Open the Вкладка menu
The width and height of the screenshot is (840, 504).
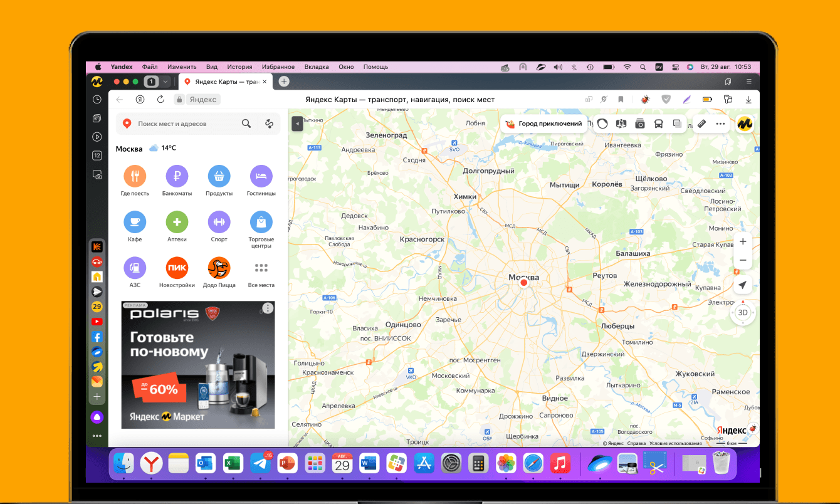click(x=317, y=66)
